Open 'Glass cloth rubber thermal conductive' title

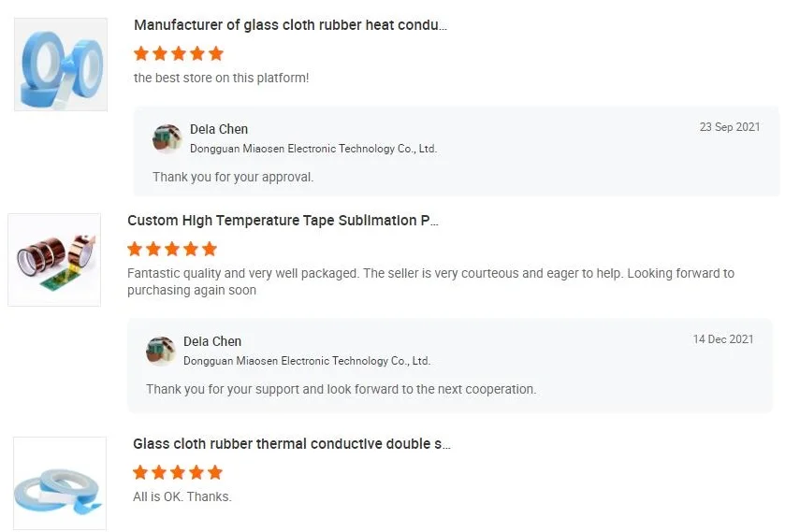coord(291,444)
